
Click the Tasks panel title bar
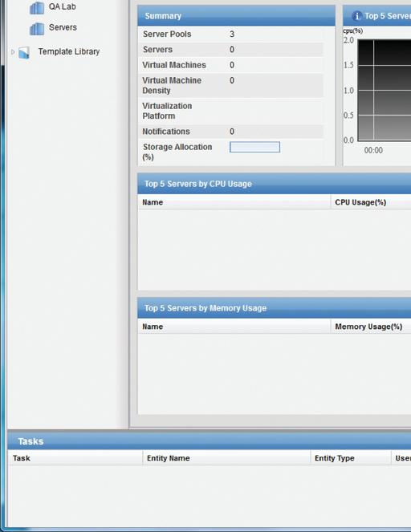point(209,441)
